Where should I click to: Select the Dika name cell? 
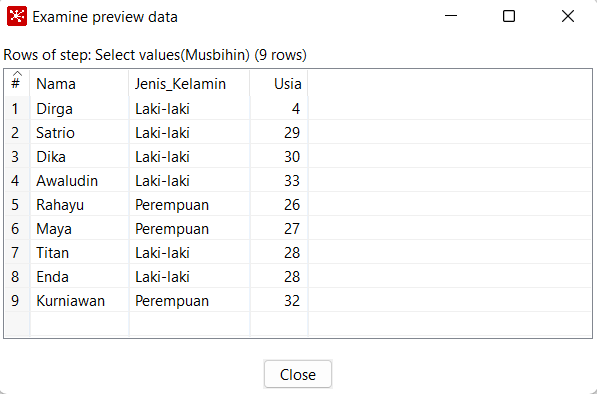(x=79, y=157)
